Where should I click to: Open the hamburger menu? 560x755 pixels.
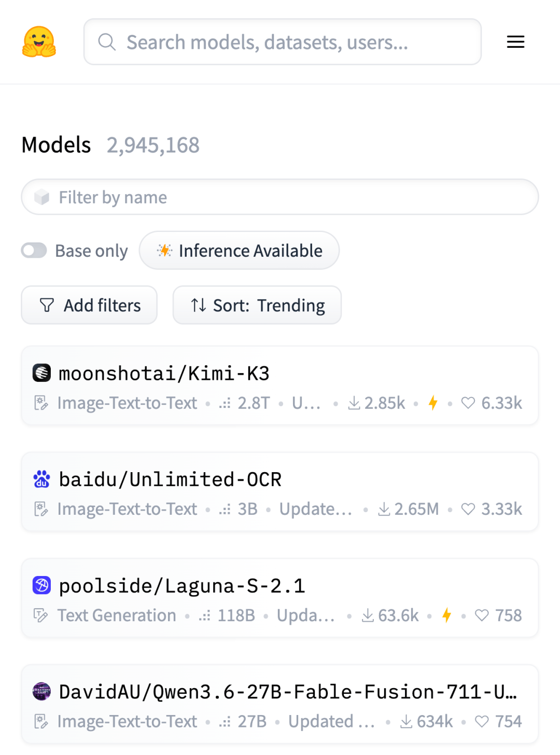515,42
